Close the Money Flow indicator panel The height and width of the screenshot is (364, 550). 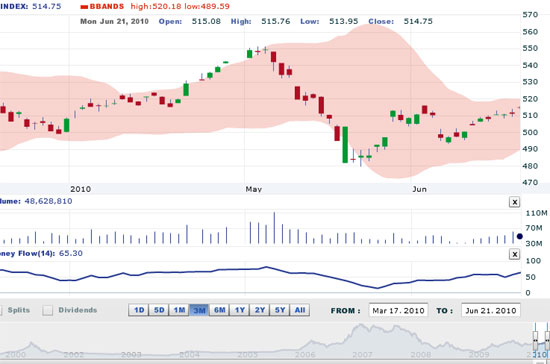tap(514, 254)
